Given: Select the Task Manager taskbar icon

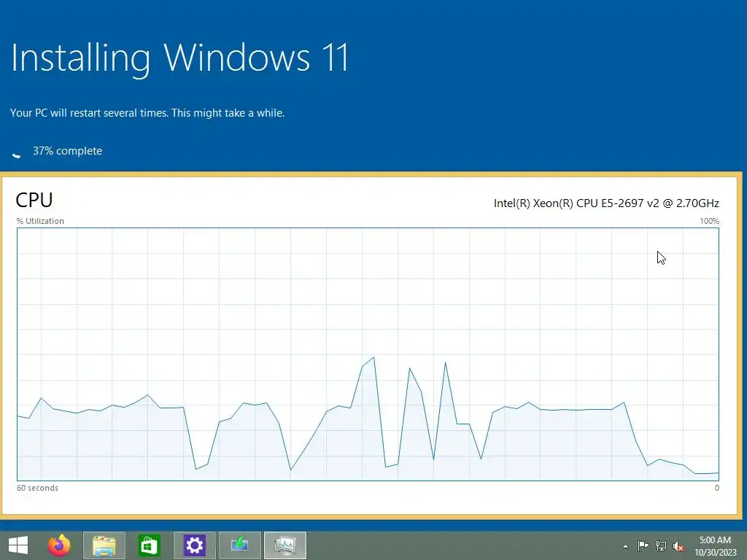Looking at the screenshot, I should 285,545.
